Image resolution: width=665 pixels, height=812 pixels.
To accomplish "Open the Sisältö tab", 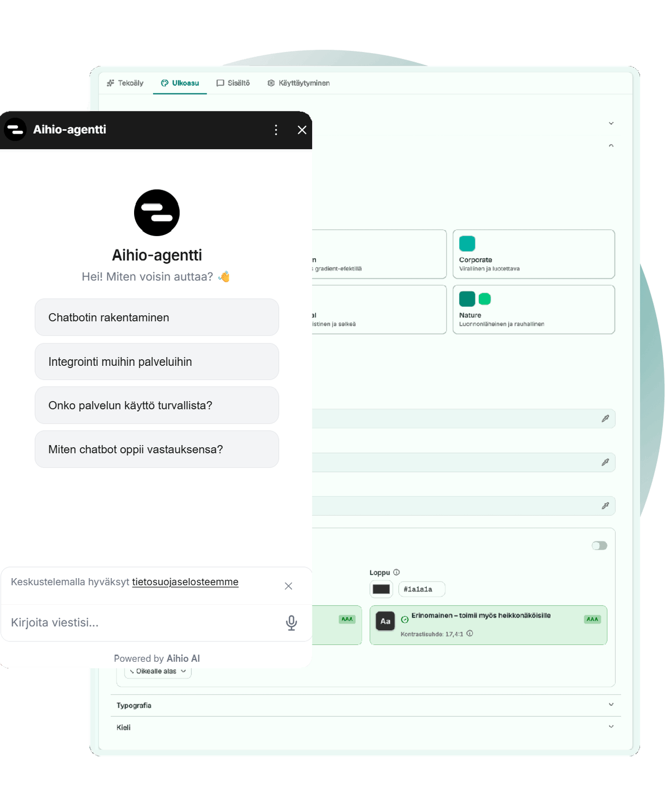I will tap(233, 83).
